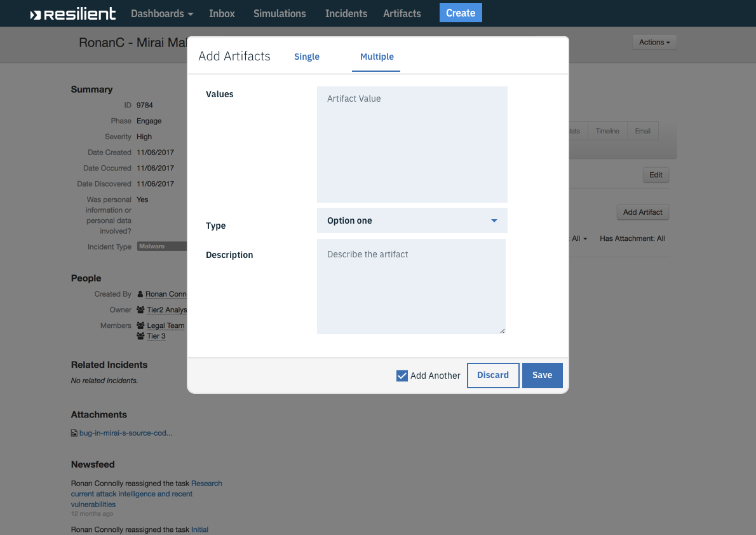Screen dimensions: 756x535
Task: Open the Has Attachment: All filter
Action: [632, 238]
